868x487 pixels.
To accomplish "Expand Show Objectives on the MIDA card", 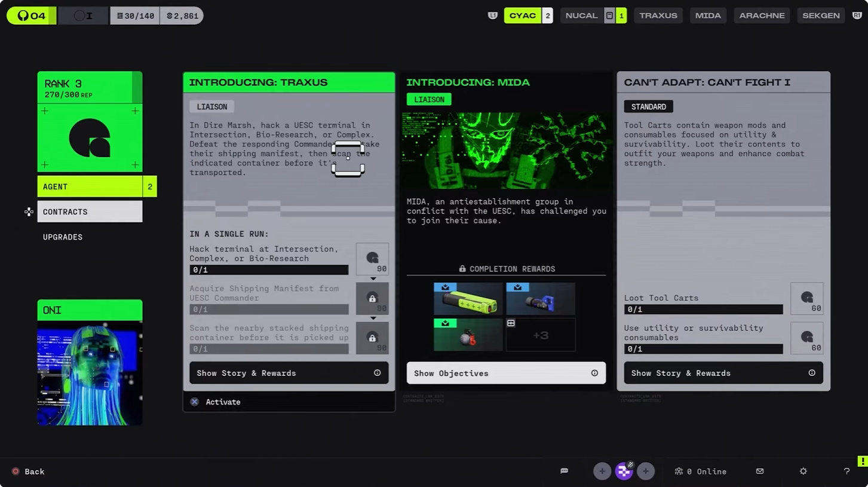I will coord(505,373).
